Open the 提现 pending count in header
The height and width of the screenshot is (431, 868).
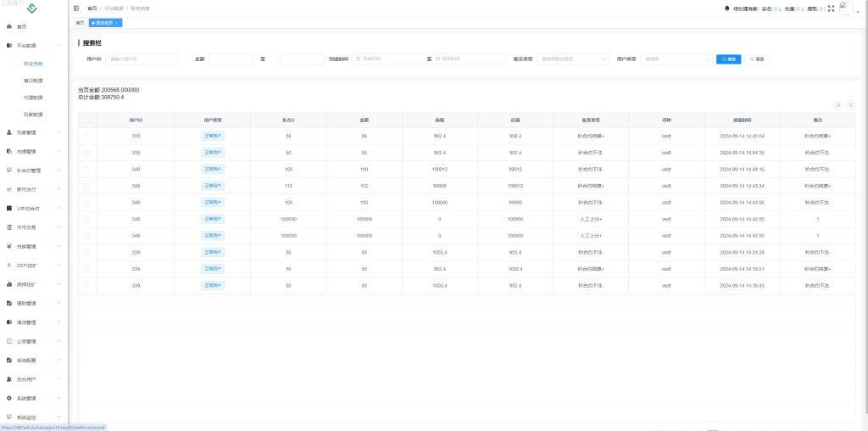pos(816,8)
